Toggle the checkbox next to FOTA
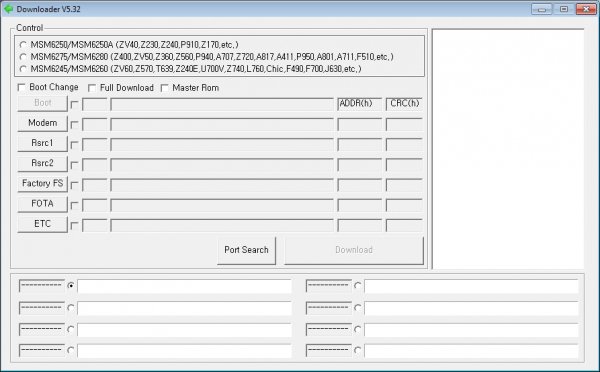The image size is (600, 372). point(75,206)
